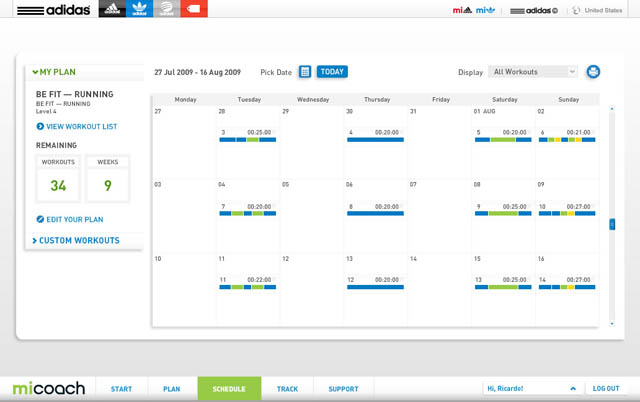Open the View Workout List link

(77, 127)
